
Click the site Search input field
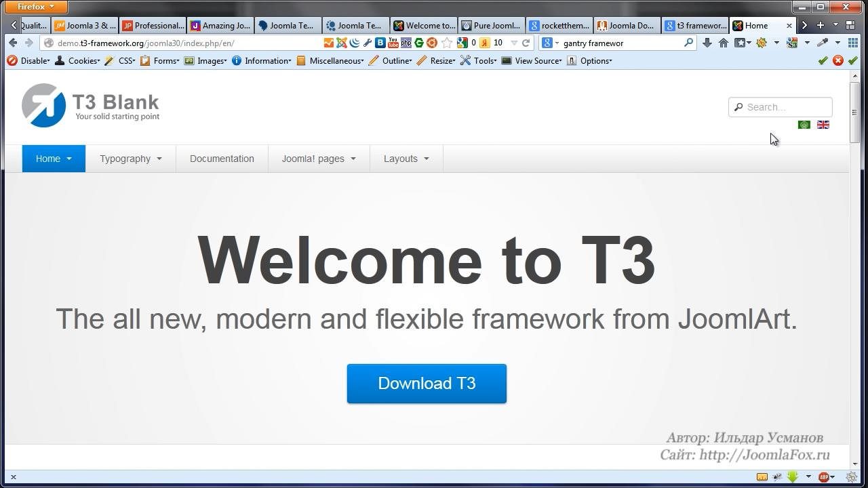[x=780, y=107]
